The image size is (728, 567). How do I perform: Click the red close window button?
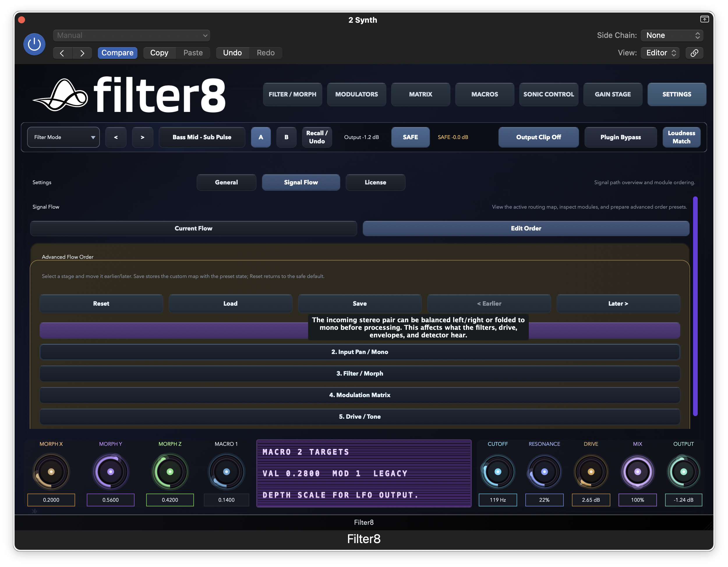pyautogui.click(x=22, y=20)
